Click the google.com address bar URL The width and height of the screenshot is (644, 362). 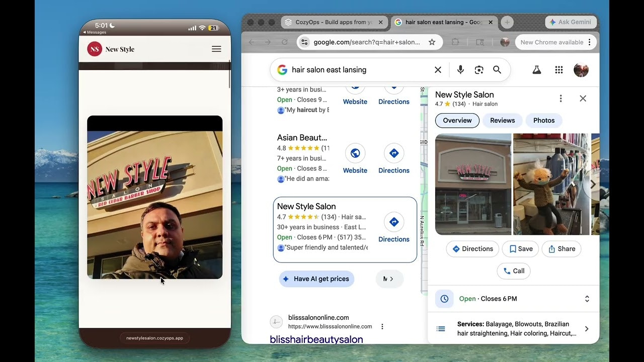coord(367,42)
